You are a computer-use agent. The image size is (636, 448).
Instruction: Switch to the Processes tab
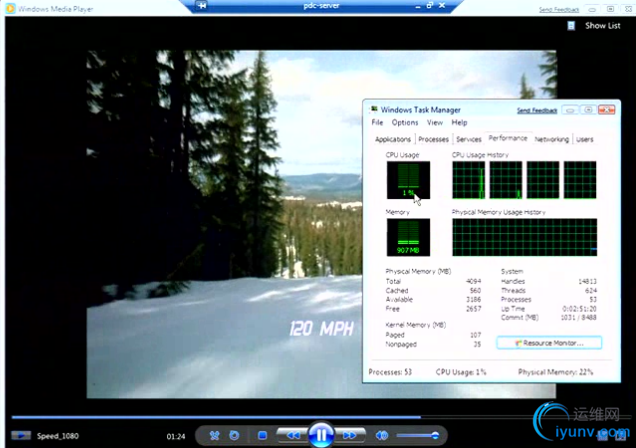[433, 139]
